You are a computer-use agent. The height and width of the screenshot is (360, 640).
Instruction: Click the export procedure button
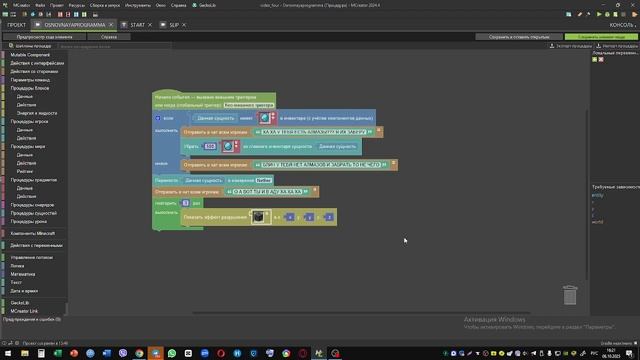tap(571, 46)
